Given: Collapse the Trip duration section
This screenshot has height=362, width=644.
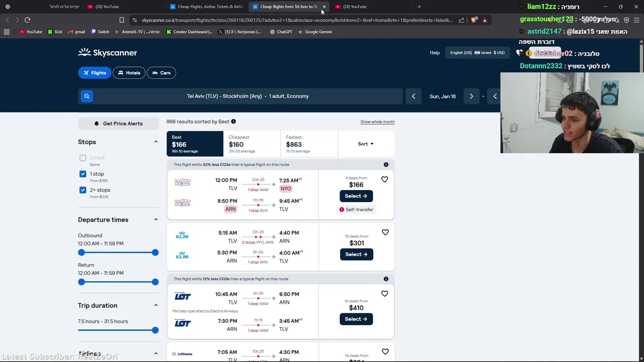Looking at the screenshot, I should [155, 305].
